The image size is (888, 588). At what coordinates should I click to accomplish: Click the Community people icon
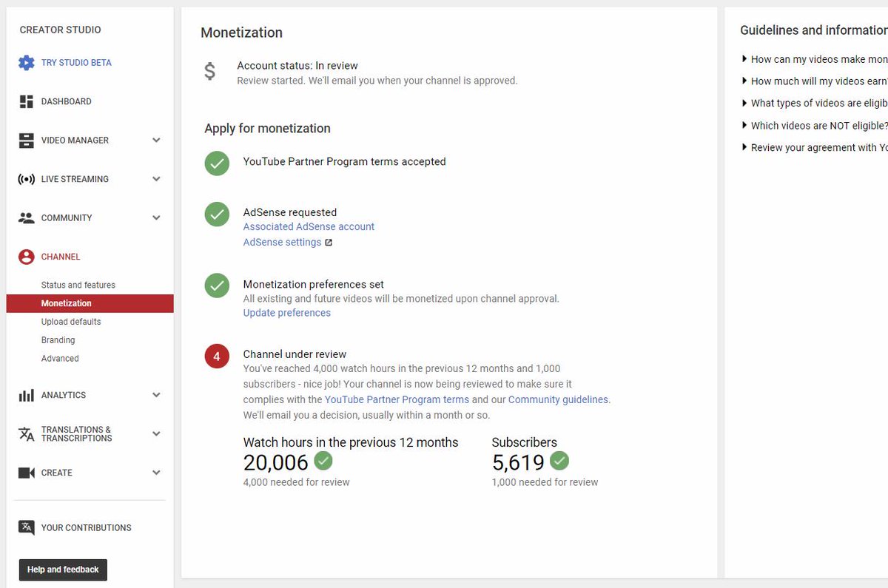pyautogui.click(x=27, y=218)
